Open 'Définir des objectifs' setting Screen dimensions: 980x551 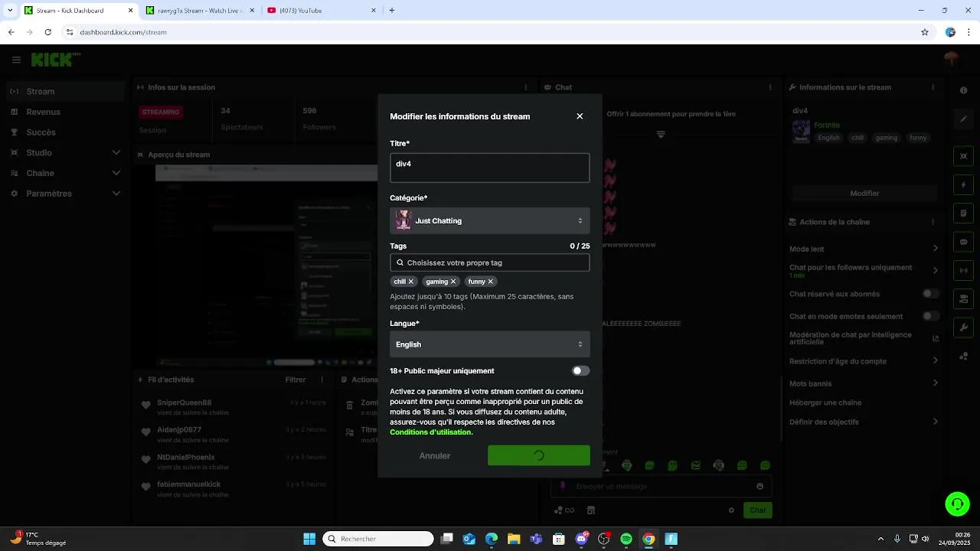[x=864, y=422]
